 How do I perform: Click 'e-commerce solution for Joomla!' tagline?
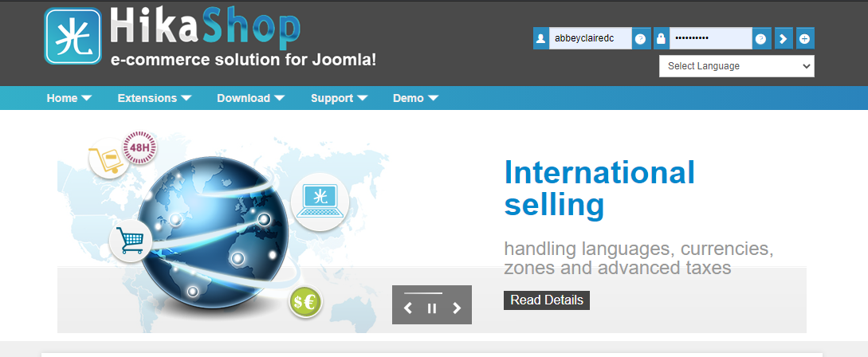(244, 59)
